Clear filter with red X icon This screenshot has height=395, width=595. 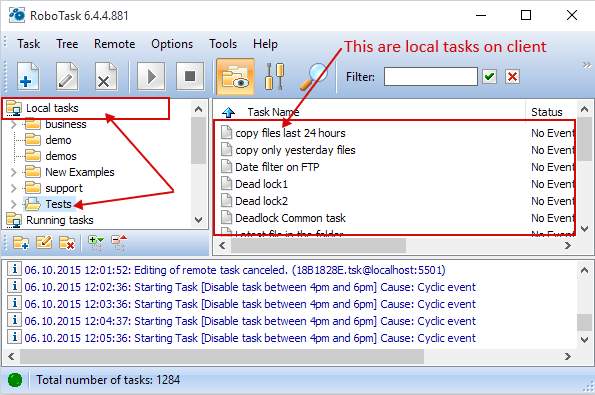pyautogui.click(x=512, y=77)
